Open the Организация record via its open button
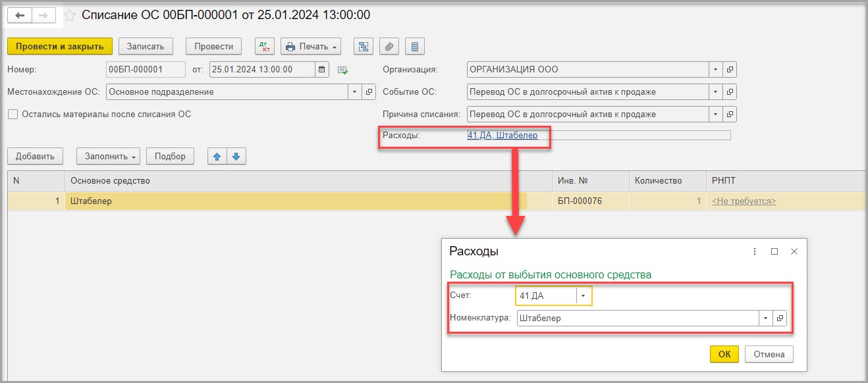This screenshot has width=868, height=383. click(x=730, y=70)
